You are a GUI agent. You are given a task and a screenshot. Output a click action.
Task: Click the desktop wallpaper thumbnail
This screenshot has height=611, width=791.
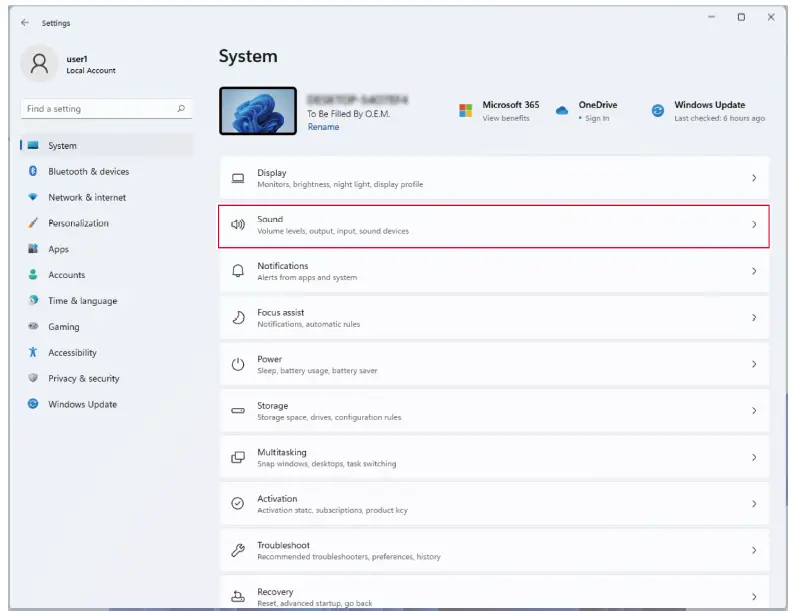(x=258, y=111)
